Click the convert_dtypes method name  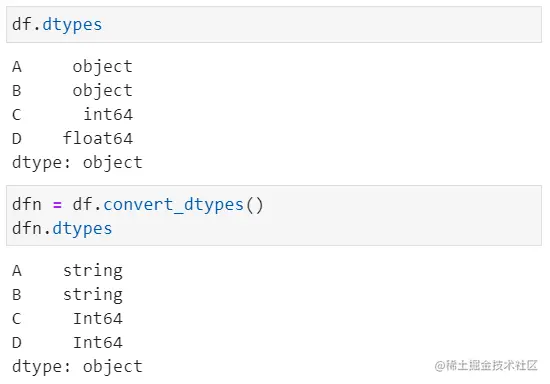[x=173, y=205]
